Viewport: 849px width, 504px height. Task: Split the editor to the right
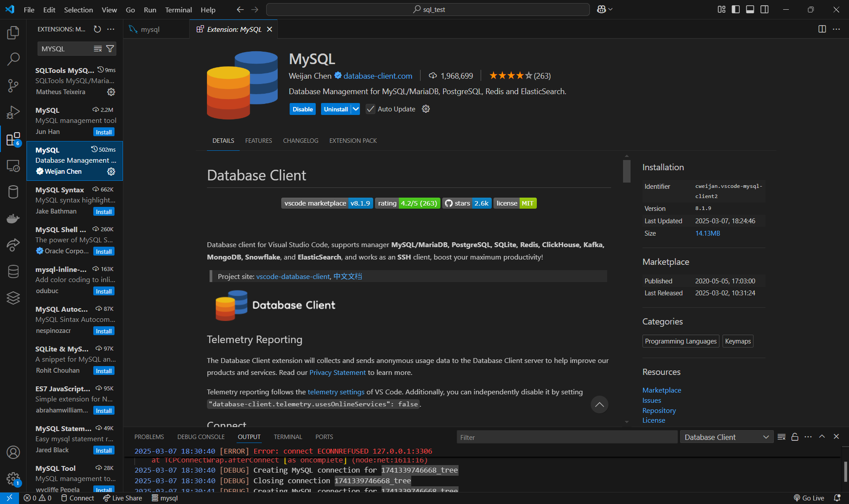pos(822,29)
